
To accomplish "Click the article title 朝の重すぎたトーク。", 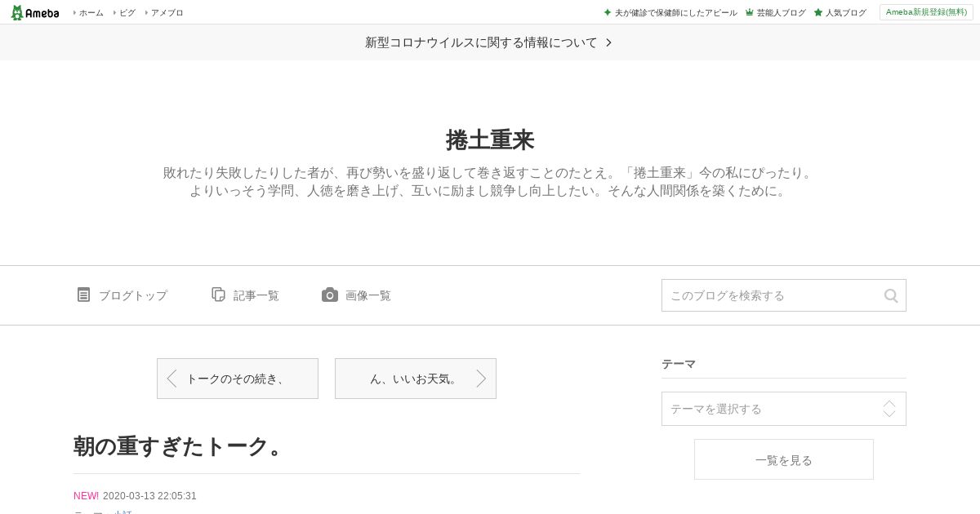I will coord(179,446).
